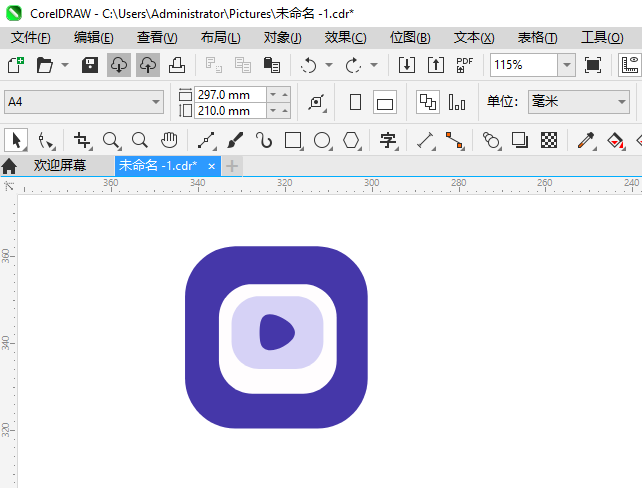The width and height of the screenshot is (642, 488).
Task: Click the cloud download icon
Action: pyautogui.click(x=119, y=65)
